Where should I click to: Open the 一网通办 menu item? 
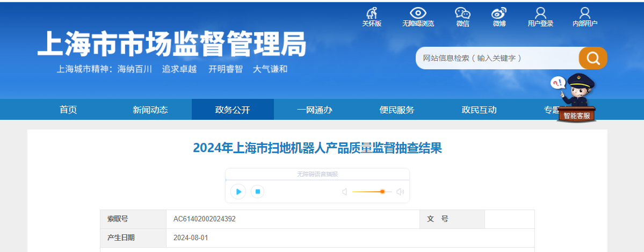pyautogui.click(x=315, y=110)
